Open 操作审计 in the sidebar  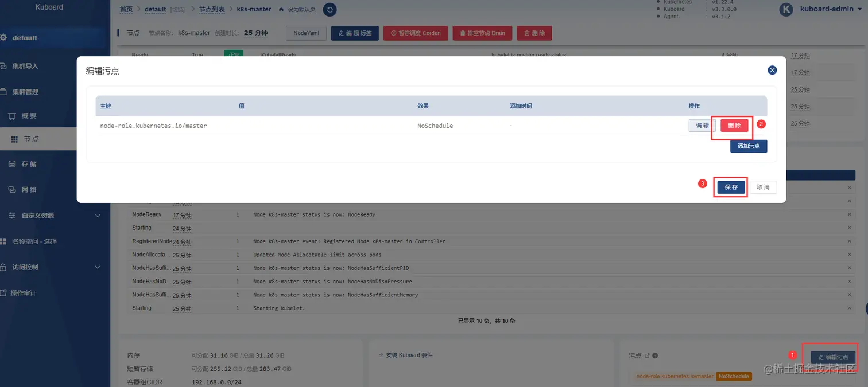23,293
